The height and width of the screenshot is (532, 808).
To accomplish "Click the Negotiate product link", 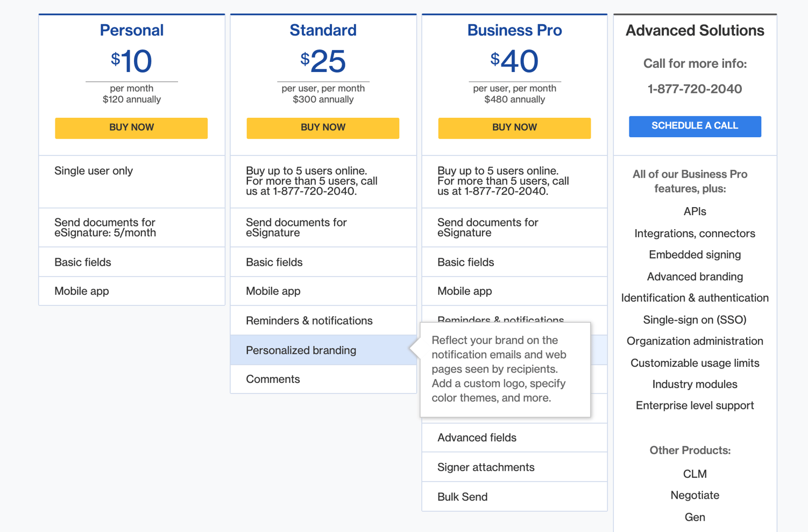I will (694, 495).
